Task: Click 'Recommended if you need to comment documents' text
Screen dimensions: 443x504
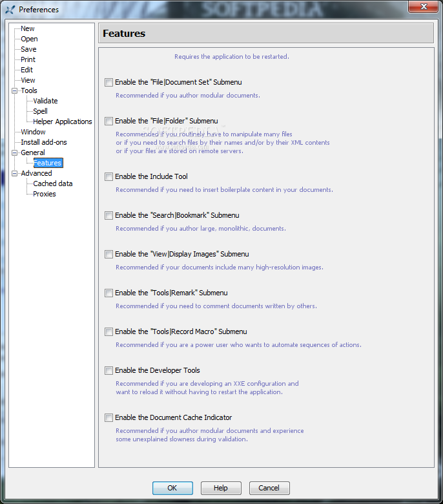Action: 216,306
